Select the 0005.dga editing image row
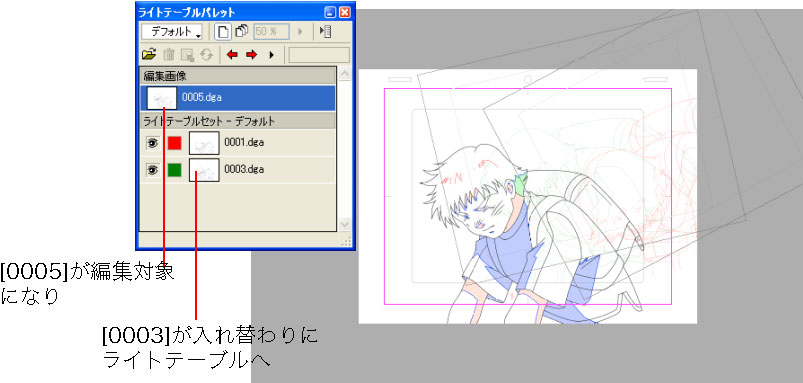The width and height of the screenshot is (803, 383). tap(238, 98)
